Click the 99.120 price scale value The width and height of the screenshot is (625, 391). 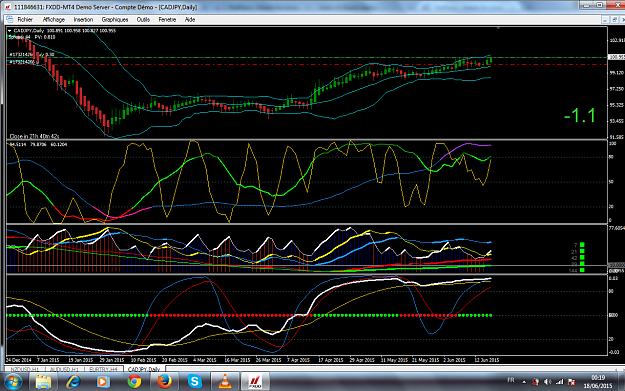(617, 73)
